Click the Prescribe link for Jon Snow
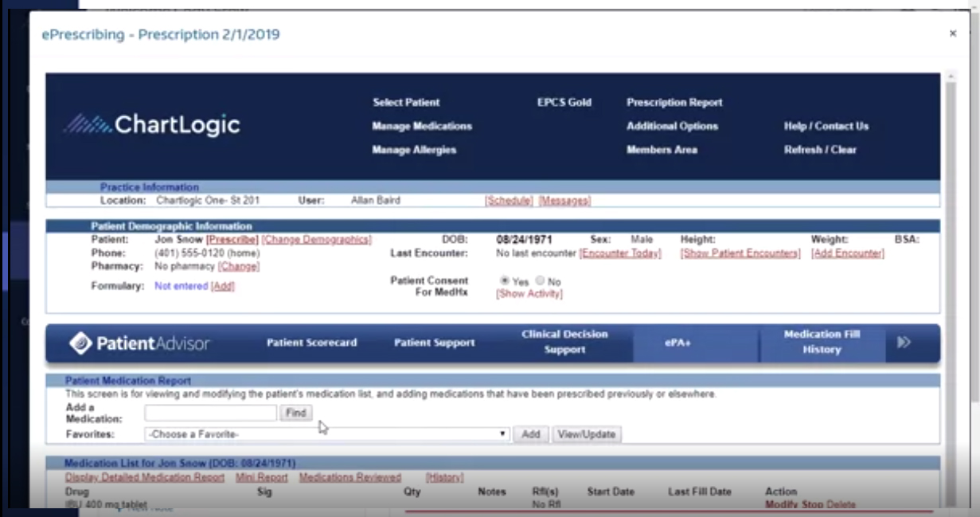Screen dimensions: 980x517 pyautogui.click(x=232, y=239)
